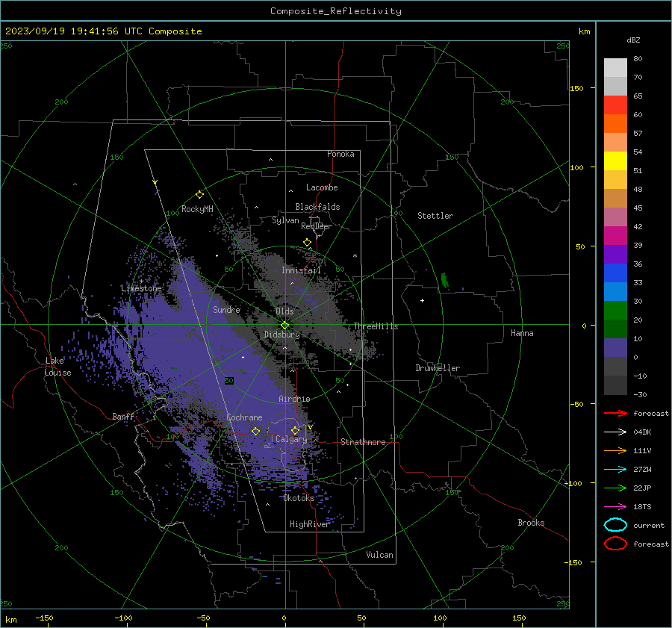Select the dark gray -30 to -10 swatch
672x628 pixels.
pos(615,385)
